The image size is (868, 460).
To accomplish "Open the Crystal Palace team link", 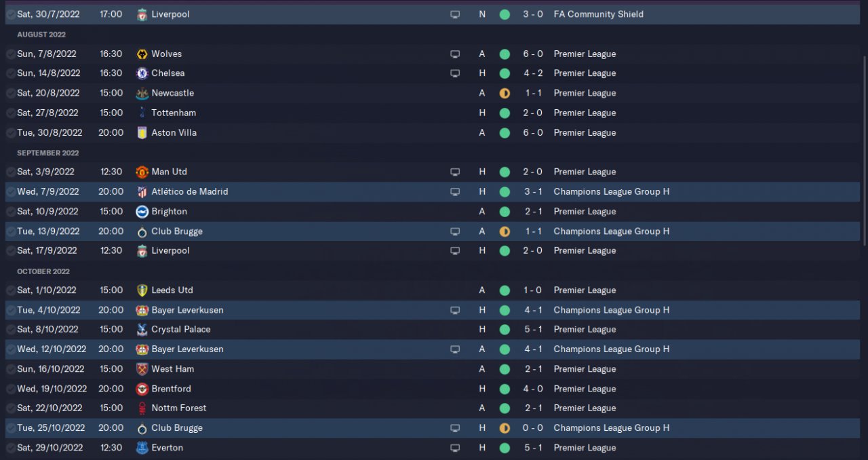I will pos(180,330).
